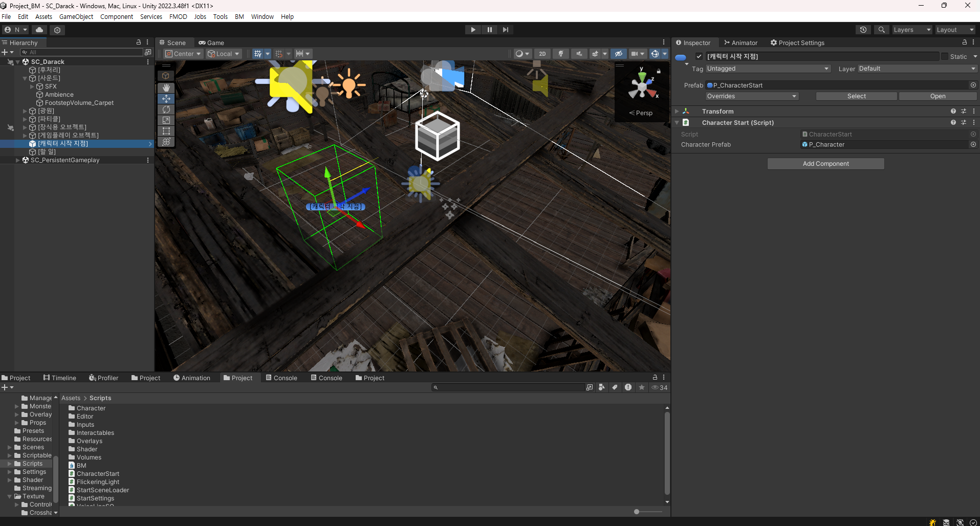Toggle Gizmos display button

[x=655, y=54]
